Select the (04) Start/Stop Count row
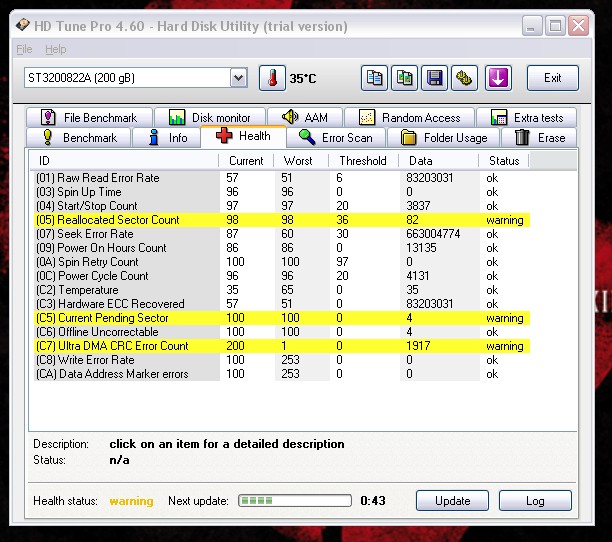This screenshot has width=612, height=542. pos(282,206)
